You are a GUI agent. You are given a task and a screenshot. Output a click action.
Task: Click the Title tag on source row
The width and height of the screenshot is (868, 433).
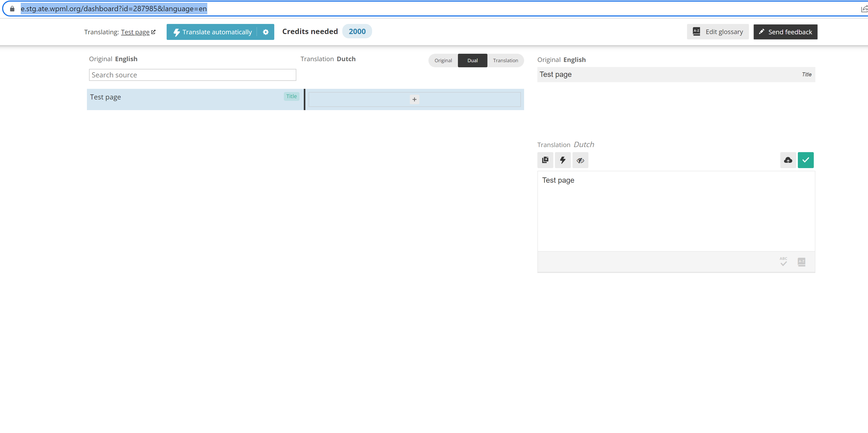click(292, 97)
